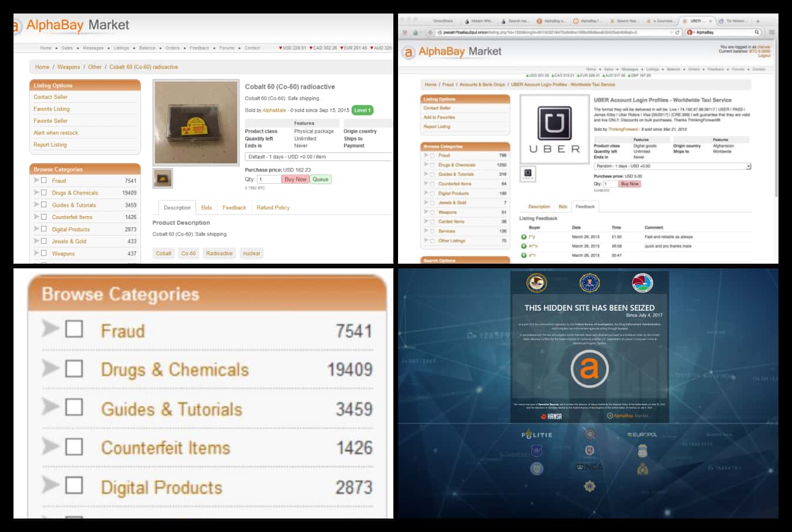
Task: Click the Qty input on the Cobalt listing
Action: pyautogui.click(x=268, y=179)
